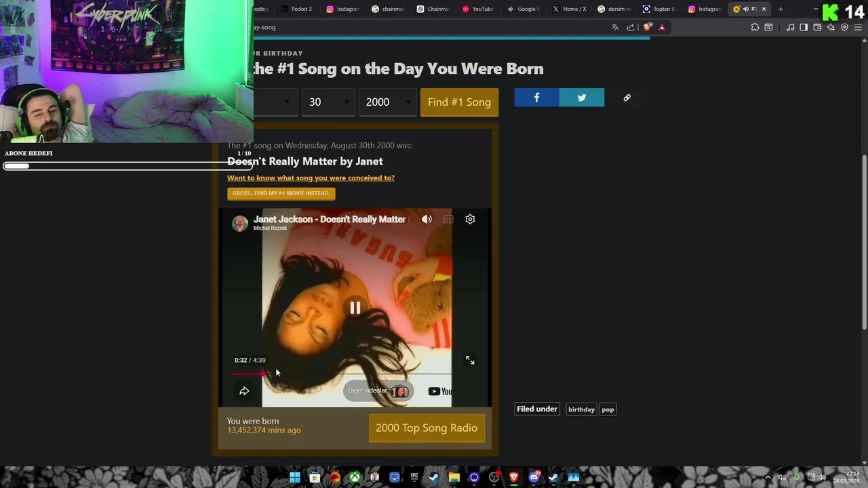This screenshot has width=868, height=488.
Task: Open Epic Games Launcher from taskbar
Action: pos(414,477)
